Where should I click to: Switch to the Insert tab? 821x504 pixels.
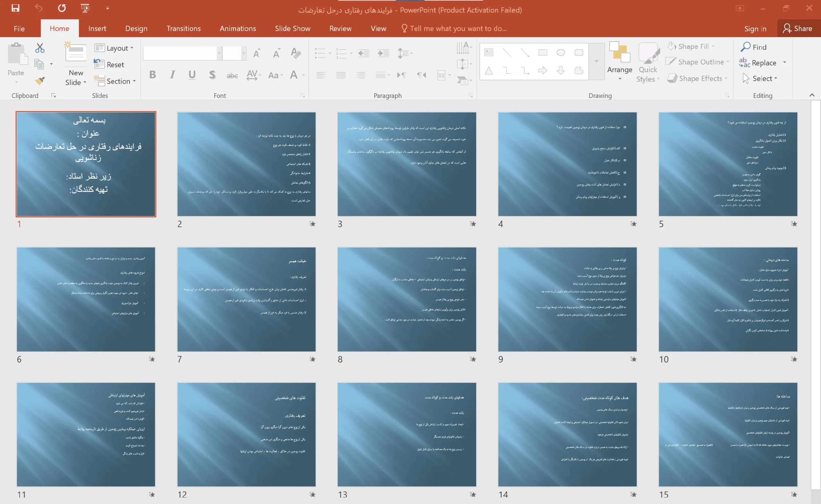(x=97, y=29)
